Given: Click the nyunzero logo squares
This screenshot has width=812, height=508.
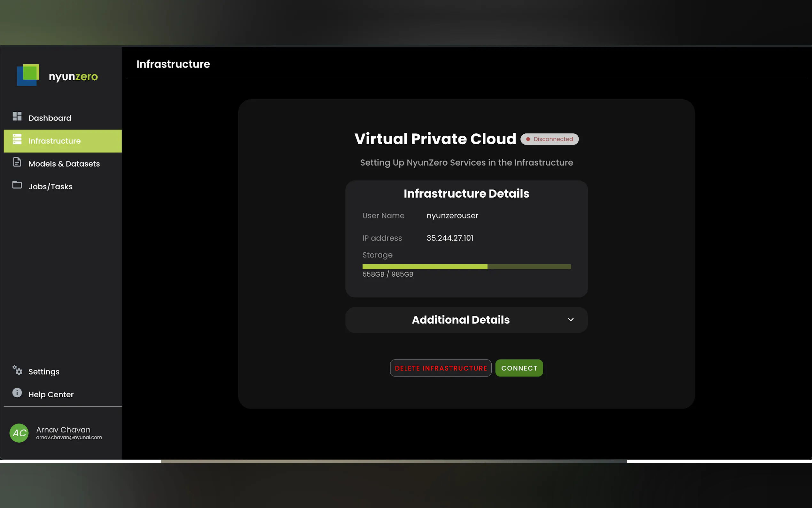Looking at the screenshot, I should (28, 75).
